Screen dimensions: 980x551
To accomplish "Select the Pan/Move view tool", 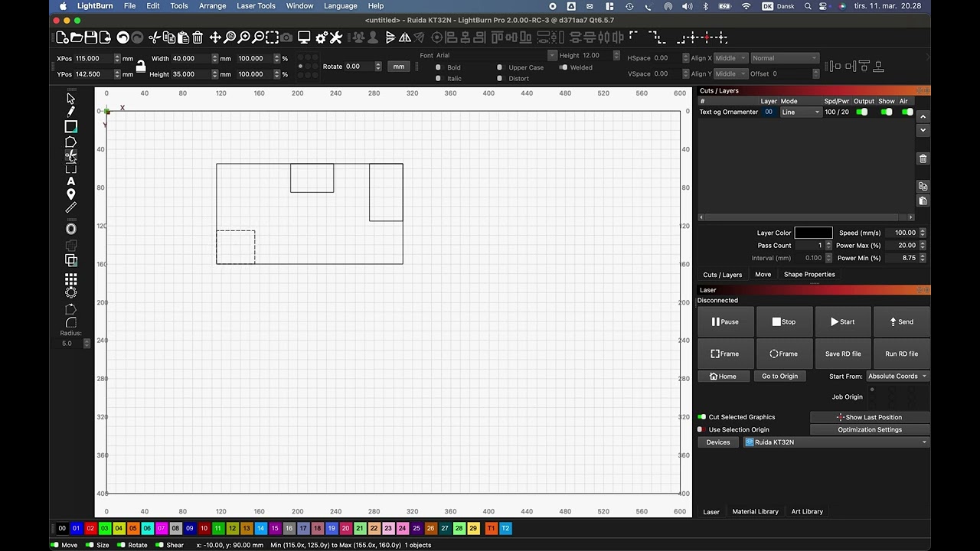I will click(215, 37).
